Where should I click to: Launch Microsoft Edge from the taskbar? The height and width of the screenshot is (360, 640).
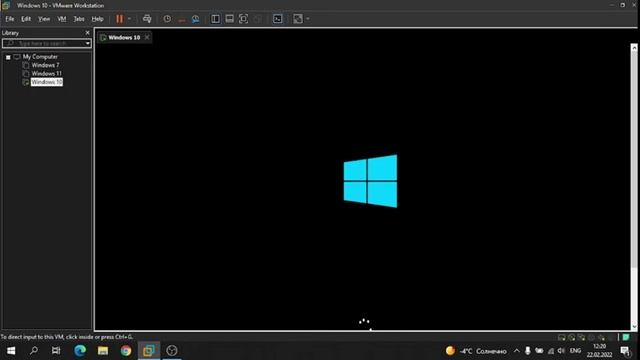80,351
